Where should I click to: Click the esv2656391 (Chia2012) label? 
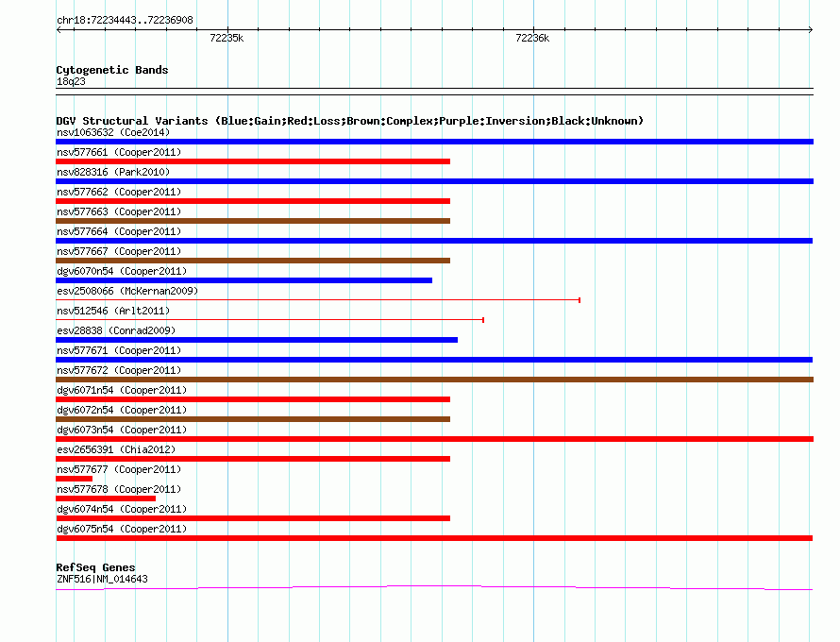click(x=116, y=449)
